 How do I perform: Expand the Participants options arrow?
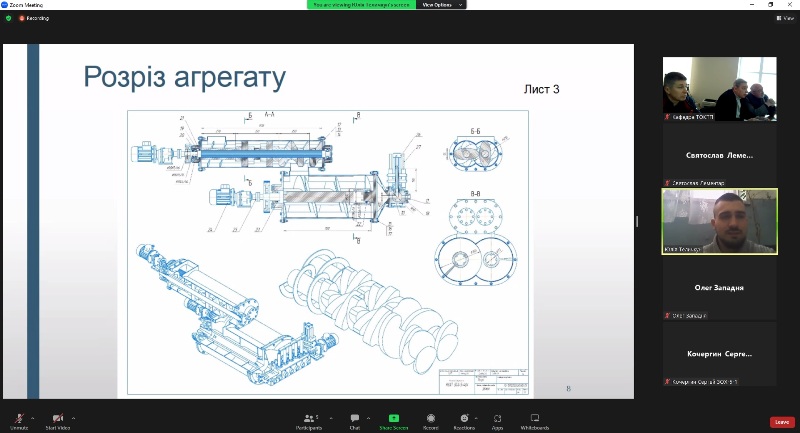pyautogui.click(x=331, y=418)
